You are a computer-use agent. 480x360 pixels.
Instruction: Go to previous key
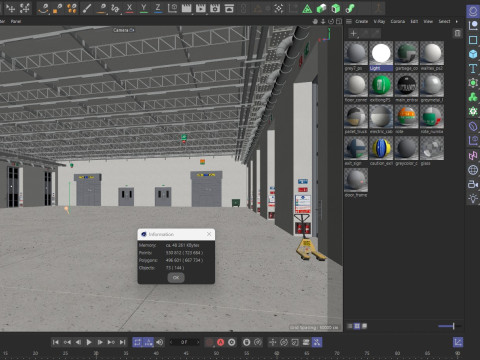pos(67,342)
